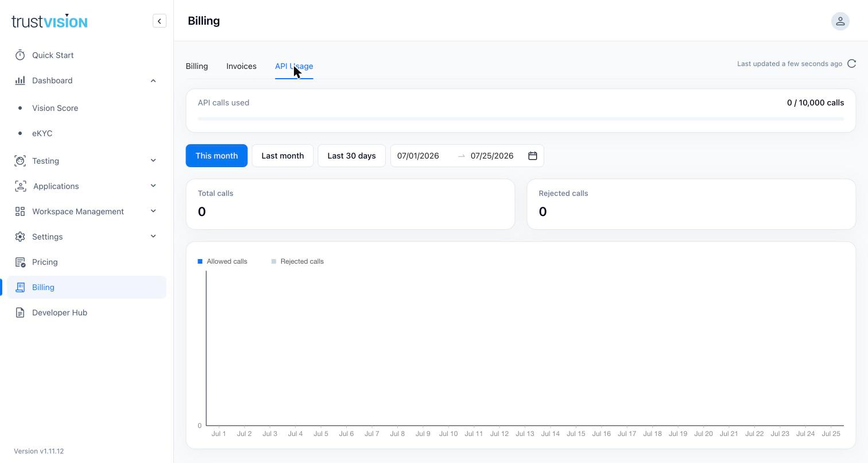Click the Quick Start stopwatch icon
Screen dimensions: 868x463
(20, 55)
